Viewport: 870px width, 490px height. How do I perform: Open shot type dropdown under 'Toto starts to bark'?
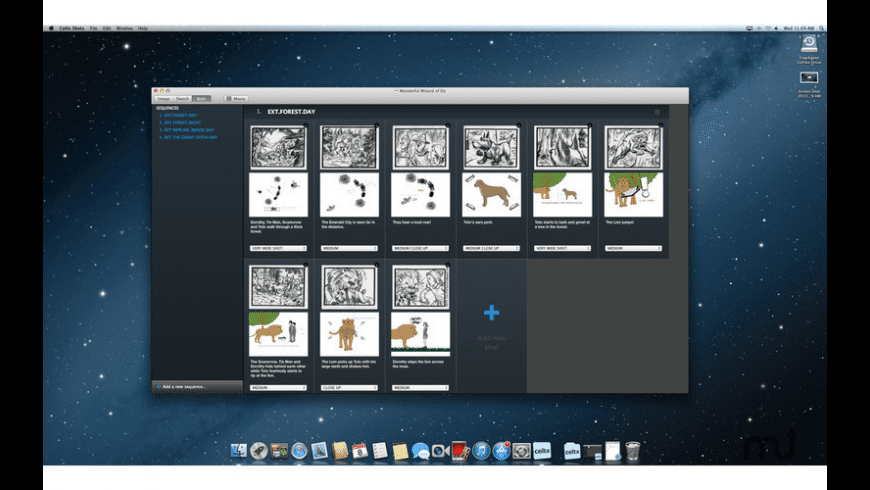(562, 248)
